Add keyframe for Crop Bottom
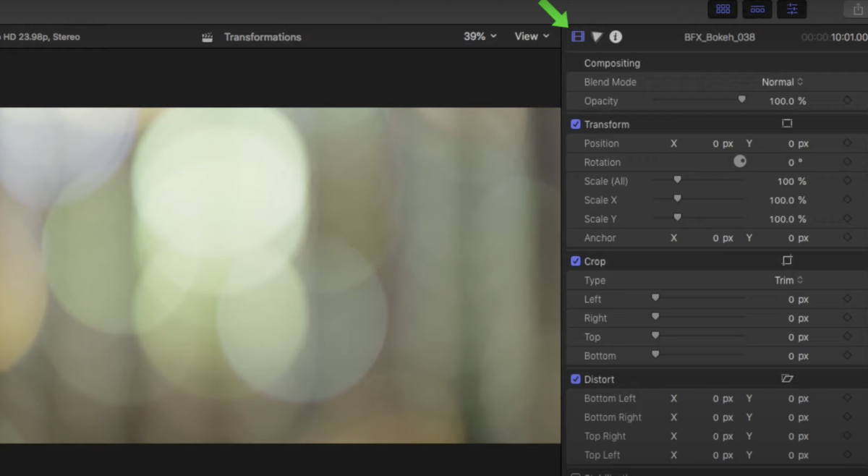Viewport: 868px width, 476px height. (x=847, y=355)
